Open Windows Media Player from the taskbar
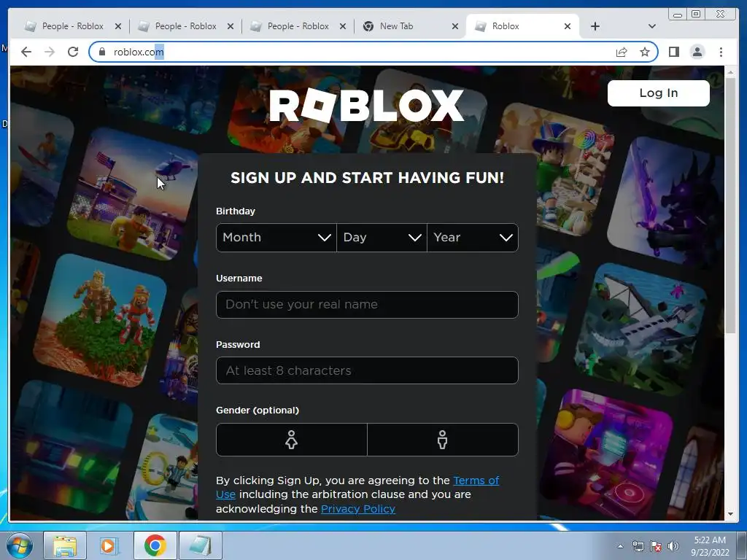 pyautogui.click(x=109, y=545)
